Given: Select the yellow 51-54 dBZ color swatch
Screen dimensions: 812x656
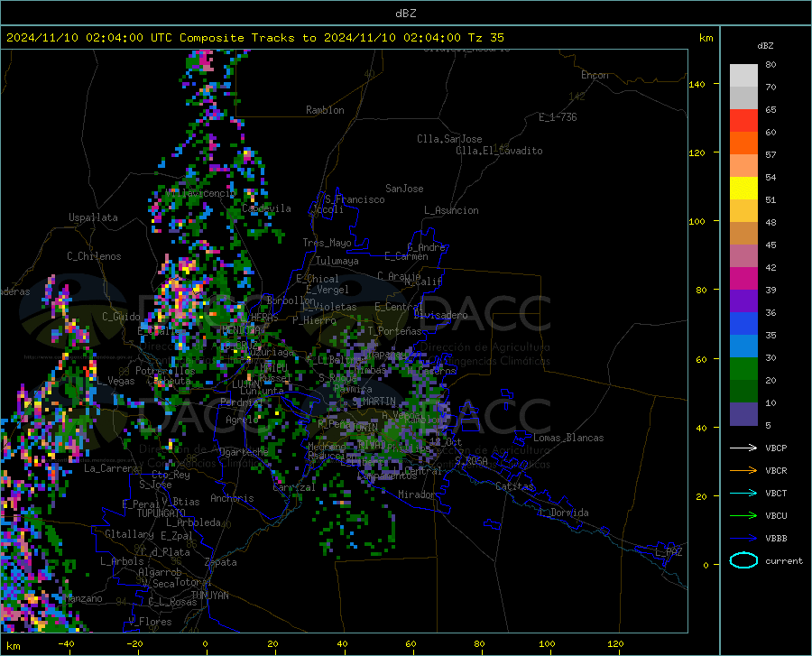Looking at the screenshot, I should [x=743, y=189].
